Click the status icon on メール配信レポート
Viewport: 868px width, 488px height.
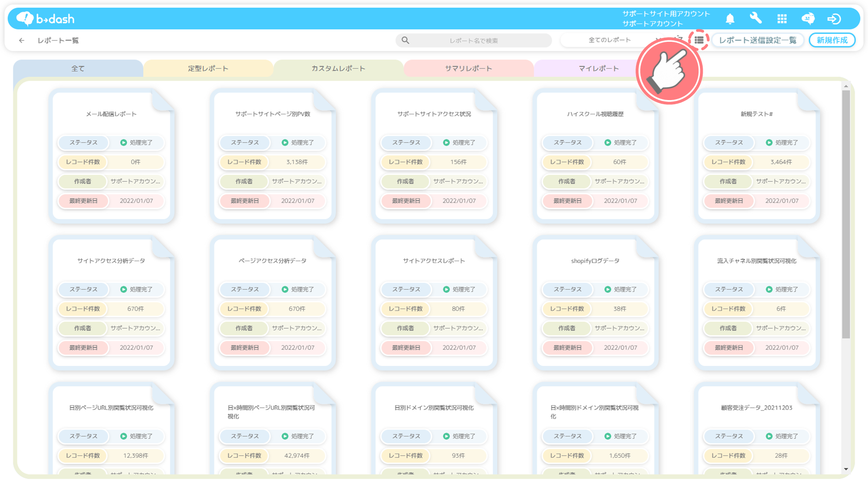(x=123, y=143)
